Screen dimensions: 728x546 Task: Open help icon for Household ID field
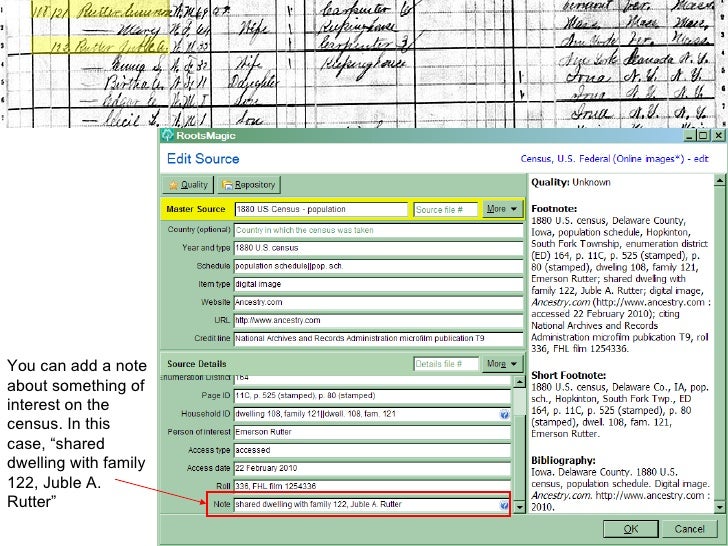point(504,414)
